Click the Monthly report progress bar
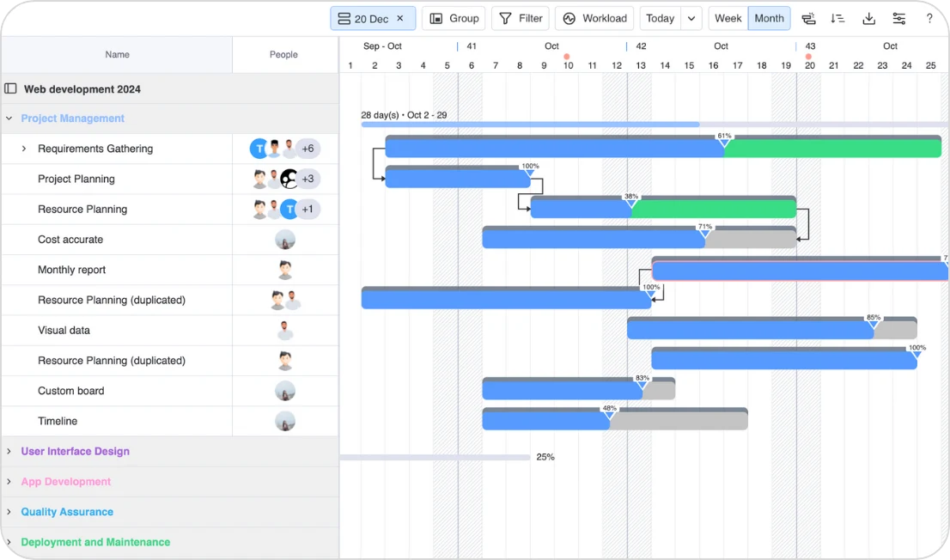This screenshot has height=560, width=950. (799, 270)
